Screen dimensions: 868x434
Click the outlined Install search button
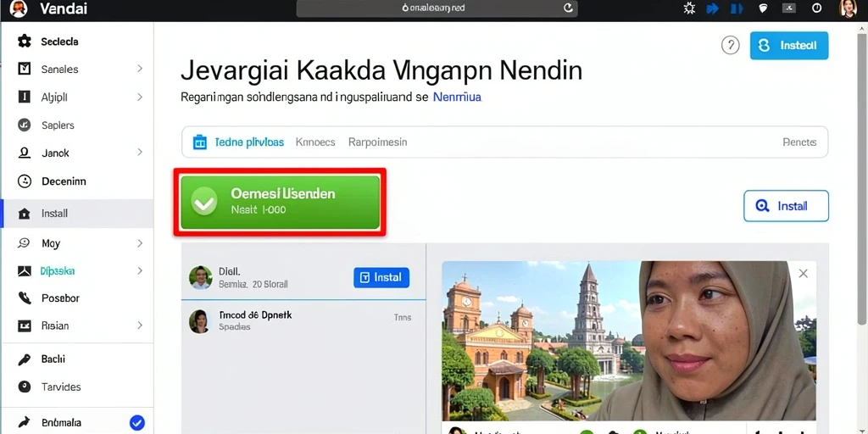pyautogui.click(x=786, y=206)
